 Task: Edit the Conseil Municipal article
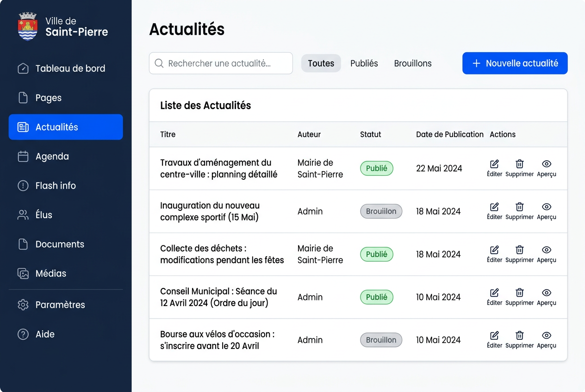point(494,297)
